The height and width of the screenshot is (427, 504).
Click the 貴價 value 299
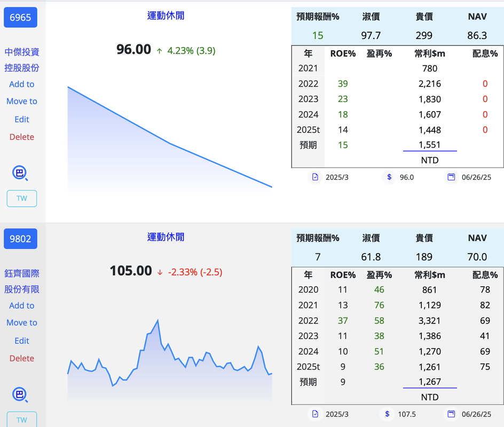424,35
